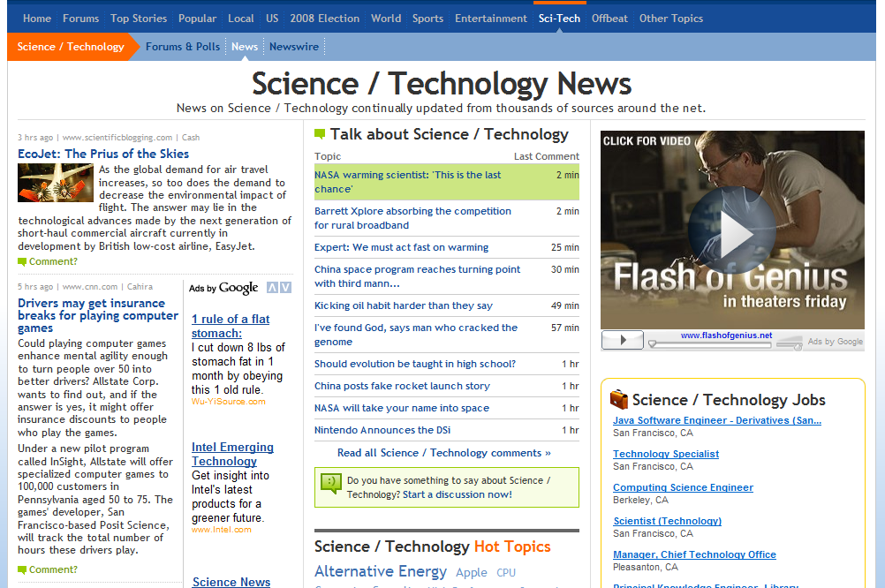Switch to Forums & Polls subtab
Viewport: 885px width, 588px height.
click(x=183, y=47)
